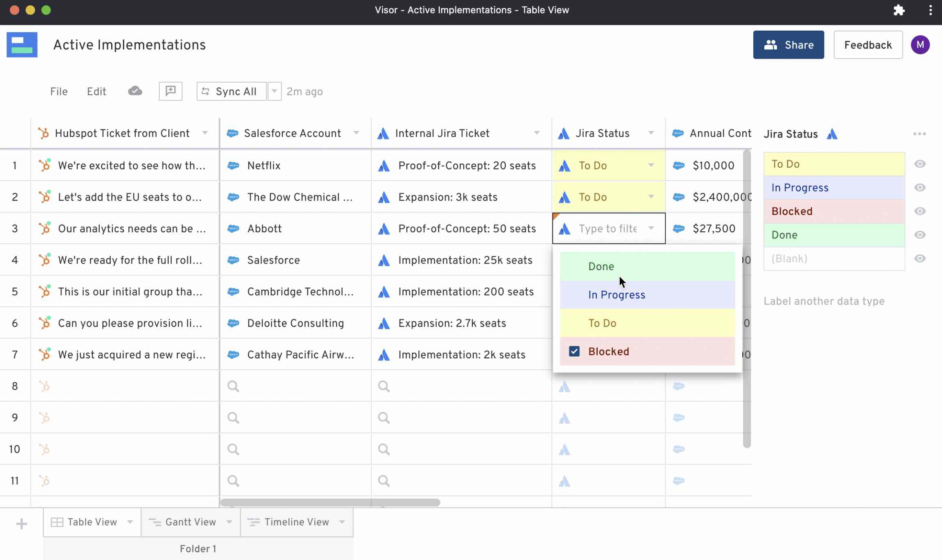Add a new view with the plus icon
942x560 pixels.
[21, 523]
